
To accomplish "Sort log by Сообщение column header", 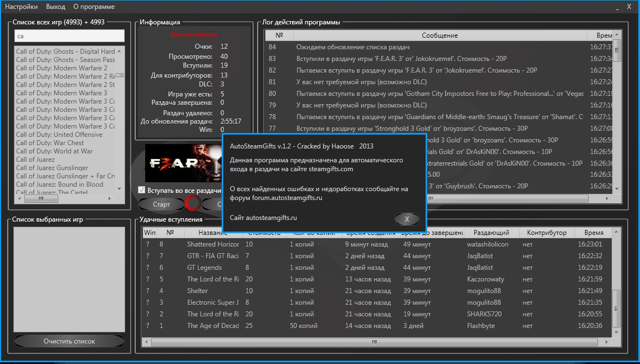I will [440, 35].
